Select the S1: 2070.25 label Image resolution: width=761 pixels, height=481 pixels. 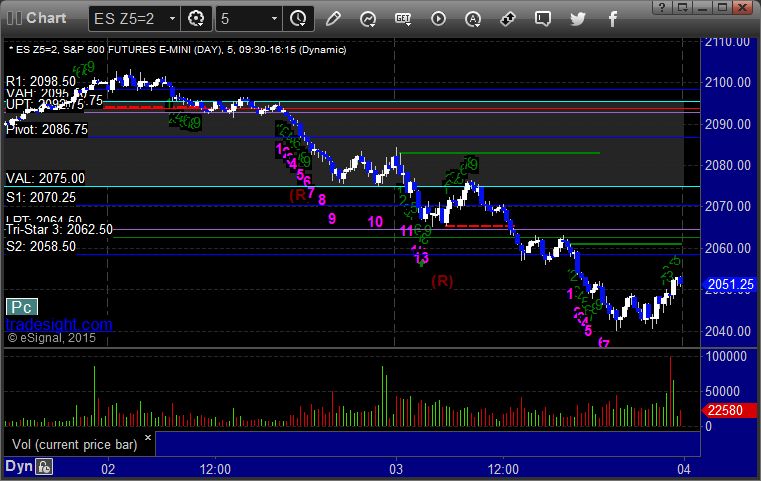[x=41, y=198]
